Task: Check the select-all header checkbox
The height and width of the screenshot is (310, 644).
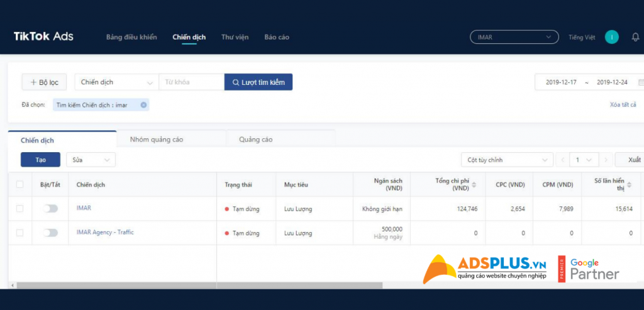Action: pyautogui.click(x=19, y=184)
